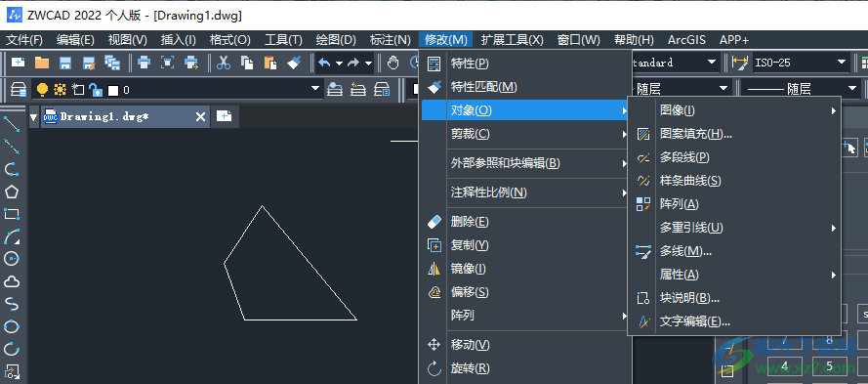Click the Open folder icon
868x384 pixels.
[42, 63]
